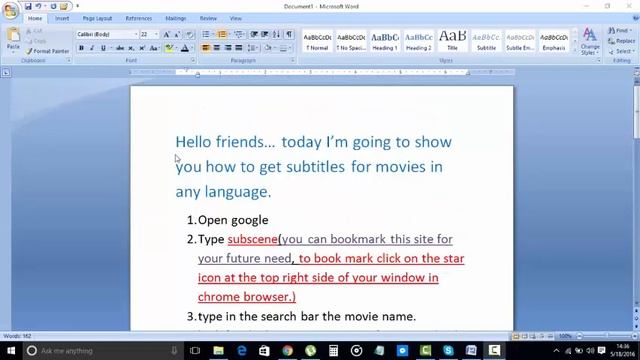Open the References tab
This screenshot has height=360, width=640.
click(139, 18)
